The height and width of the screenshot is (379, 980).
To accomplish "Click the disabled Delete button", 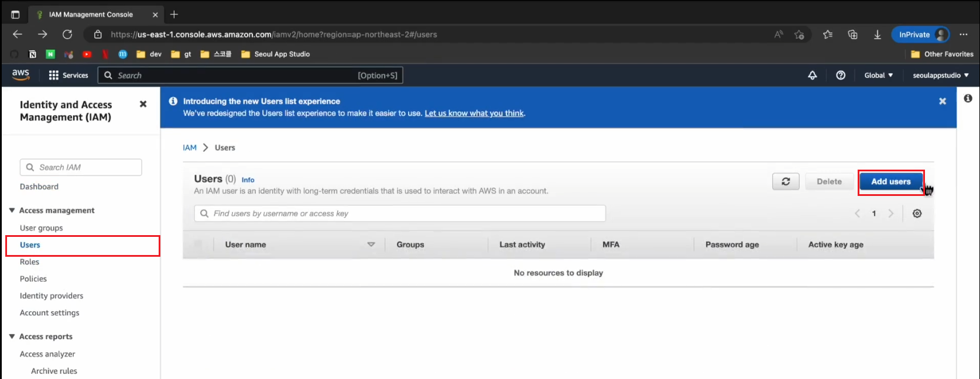I will [830, 182].
